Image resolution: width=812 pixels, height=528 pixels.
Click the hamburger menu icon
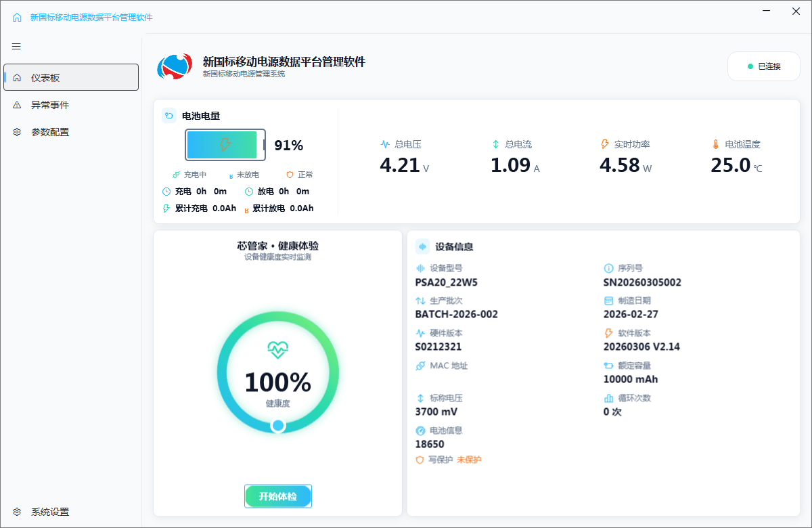pyautogui.click(x=16, y=47)
